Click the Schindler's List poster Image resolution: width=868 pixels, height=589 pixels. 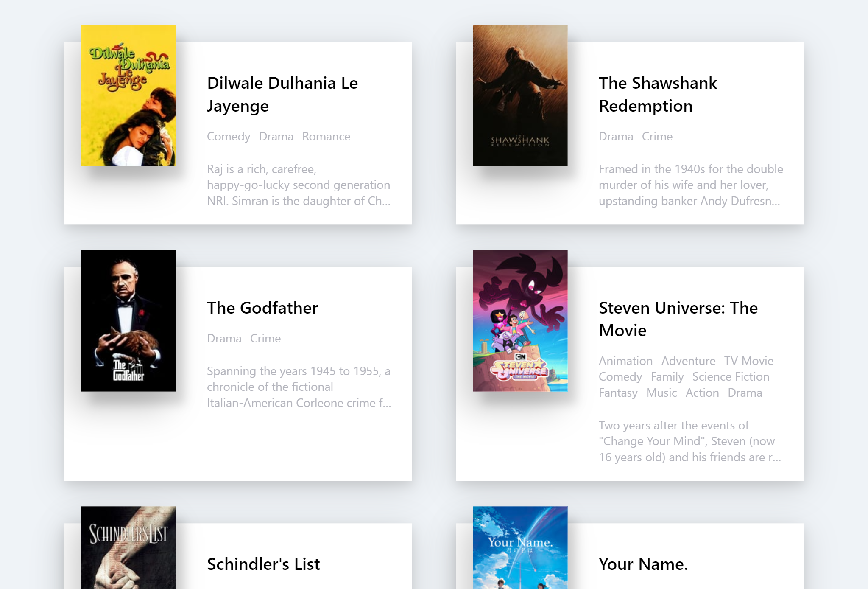[x=128, y=547]
